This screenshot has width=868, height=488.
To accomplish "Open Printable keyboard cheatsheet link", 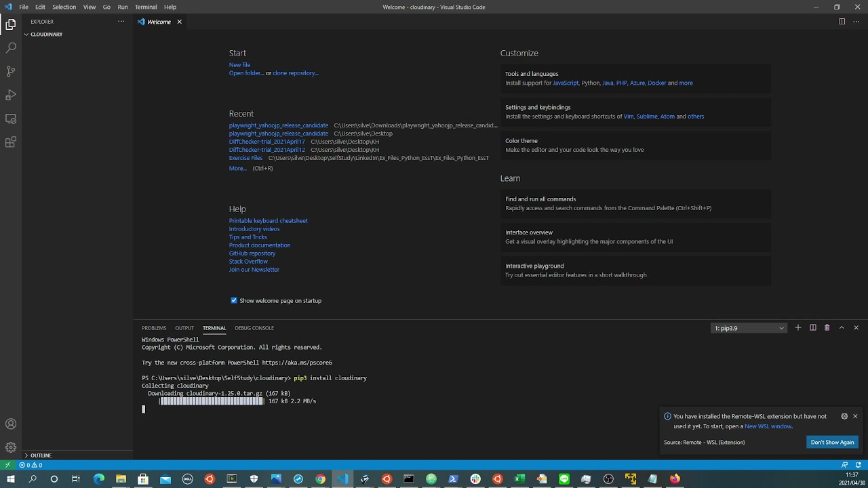I will pos(269,221).
